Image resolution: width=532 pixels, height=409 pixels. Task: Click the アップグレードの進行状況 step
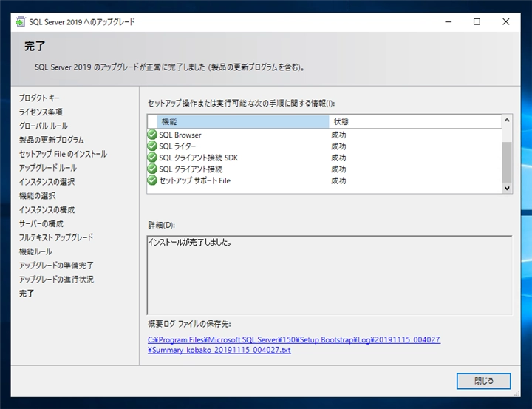tap(56, 280)
